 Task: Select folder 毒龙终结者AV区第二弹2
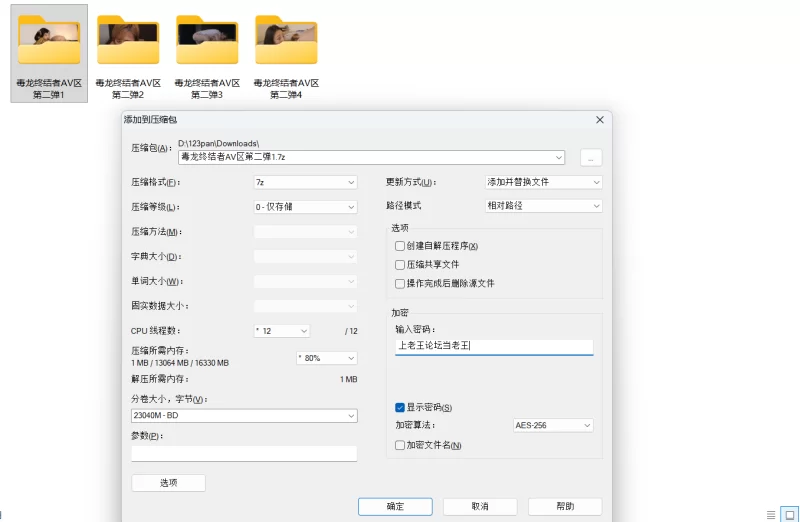pyautogui.click(x=128, y=54)
